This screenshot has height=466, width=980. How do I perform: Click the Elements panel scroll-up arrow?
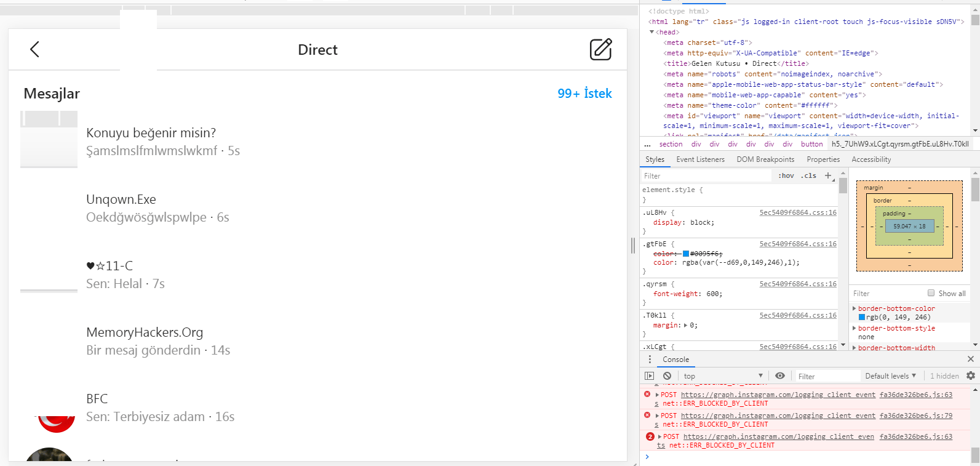tap(975, 9)
